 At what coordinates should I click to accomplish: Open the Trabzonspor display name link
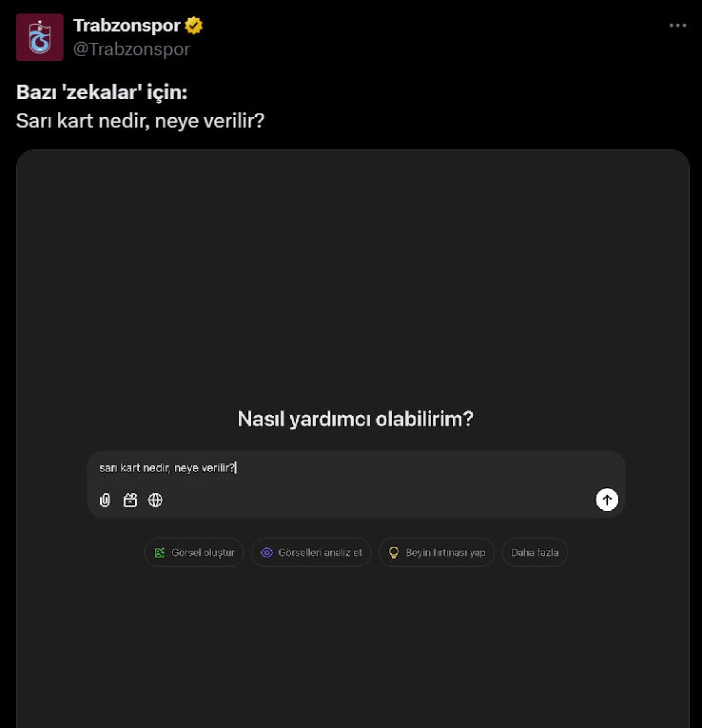tap(126, 26)
